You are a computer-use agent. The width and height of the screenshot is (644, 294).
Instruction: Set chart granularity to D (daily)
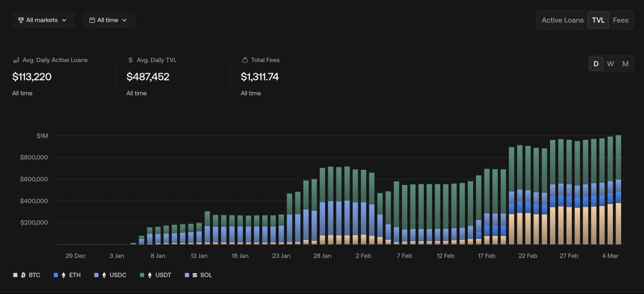point(596,63)
